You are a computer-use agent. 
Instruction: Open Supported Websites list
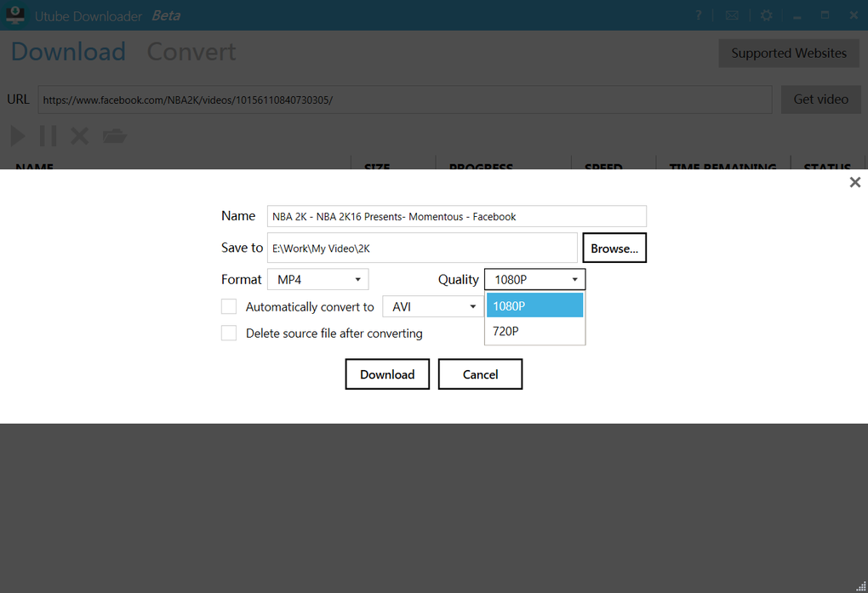(x=789, y=53)
